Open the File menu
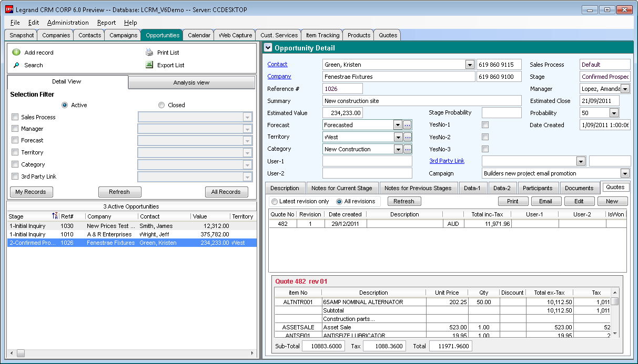This screenshot has height=364, width=638. (15, 23)
